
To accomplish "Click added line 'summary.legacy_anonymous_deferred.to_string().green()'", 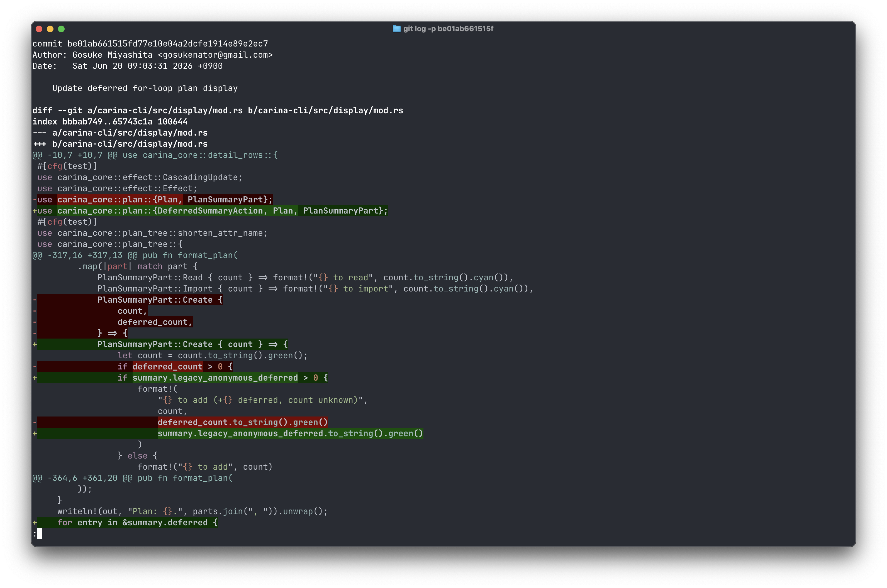I will point(228,433).
